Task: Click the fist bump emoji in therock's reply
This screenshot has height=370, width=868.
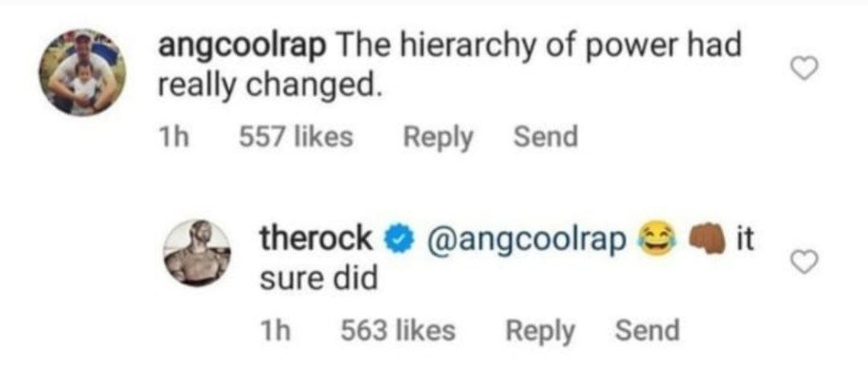Action: 706,239
